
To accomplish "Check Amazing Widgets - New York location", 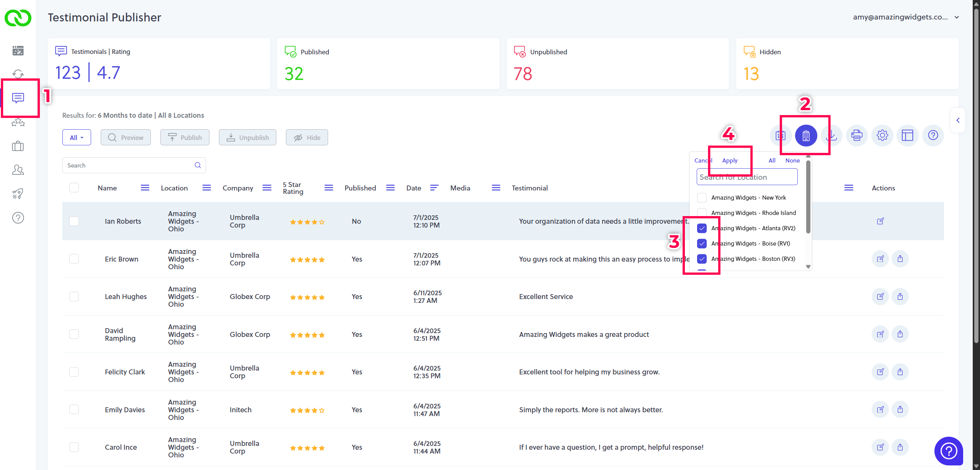I will [x=702, y=198].
